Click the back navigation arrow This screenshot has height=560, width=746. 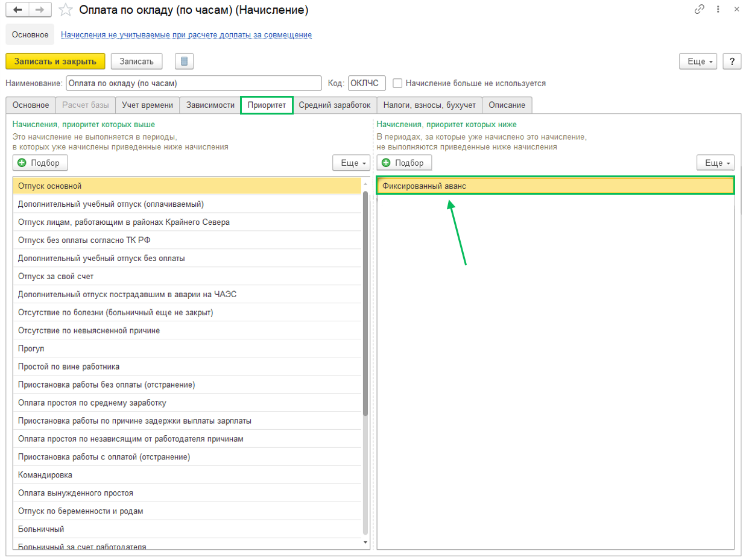pos(19,10)
